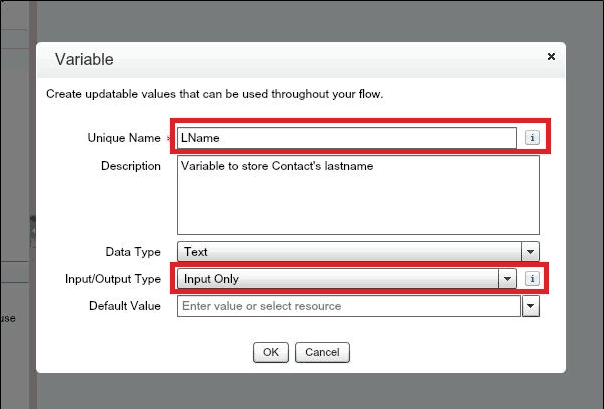The height and width of the screenshot is (409, 604).
Task: Focus the Unique Name field containing LName
Action: [346, 138]
